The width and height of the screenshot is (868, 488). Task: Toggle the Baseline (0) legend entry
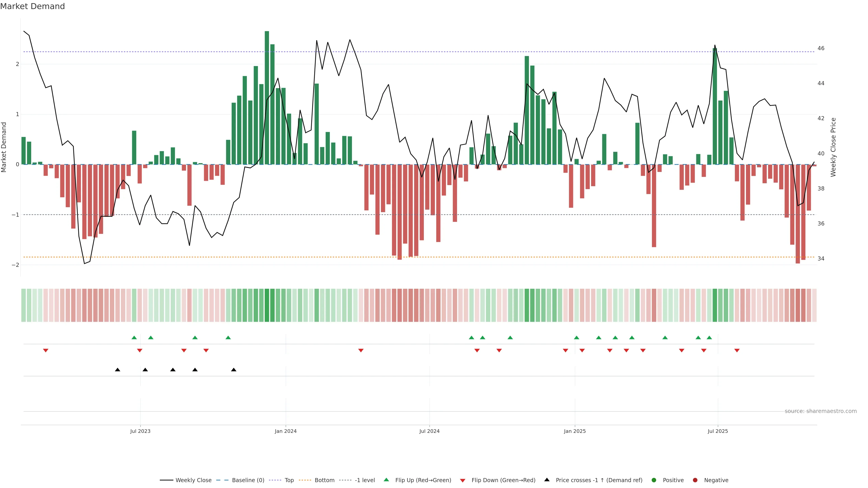(248, 480)
